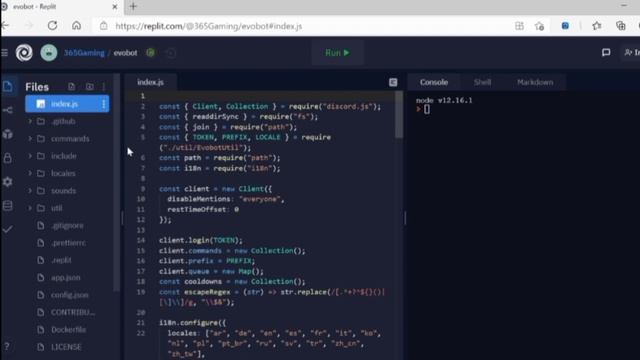Screen dimensions: 640x360
Task: Switch to the Shell tab
Action: point(482,82)
